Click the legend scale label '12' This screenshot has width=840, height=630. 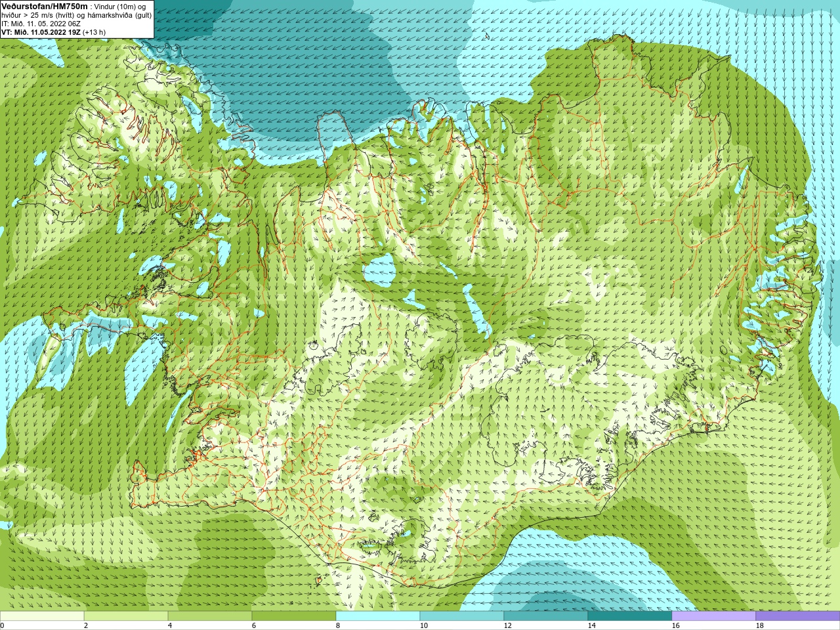tap(508, 625)
